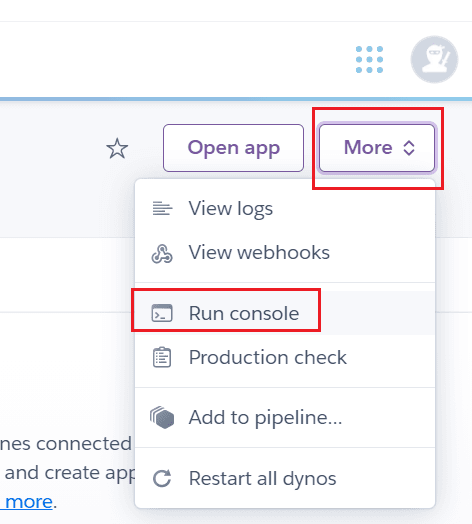This screenshot has width=472, height=524.
Task: Select View logs menu entry
Action: click(285, 209)
